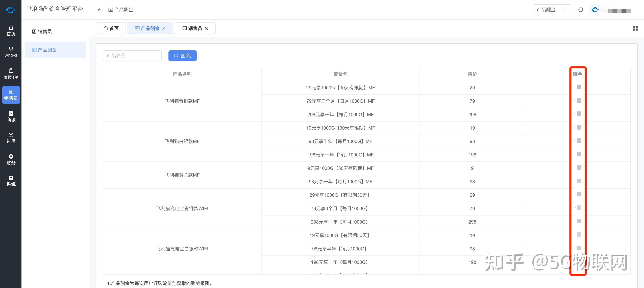Select 产品酬金 in the submenu
This screenshot has height=288, width=644.
coord(44,50)
